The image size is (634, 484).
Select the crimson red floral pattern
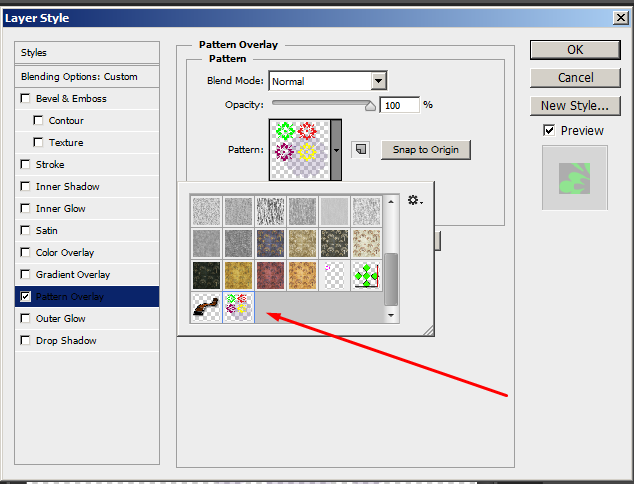pos(270,276)
